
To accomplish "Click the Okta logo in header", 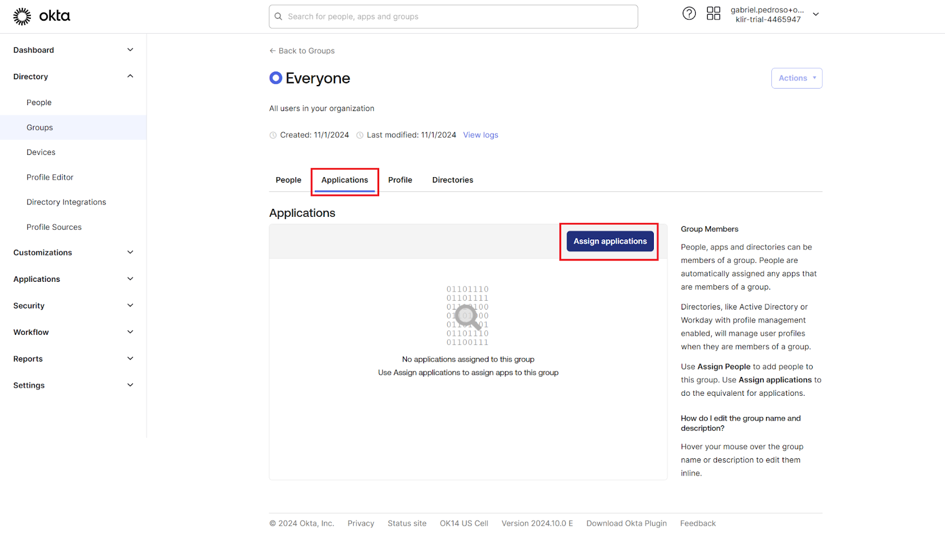I will [41, 17].
